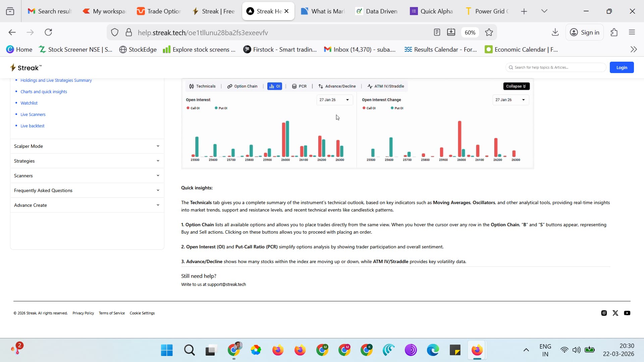Open the browser extensions icon

point(614,33)
